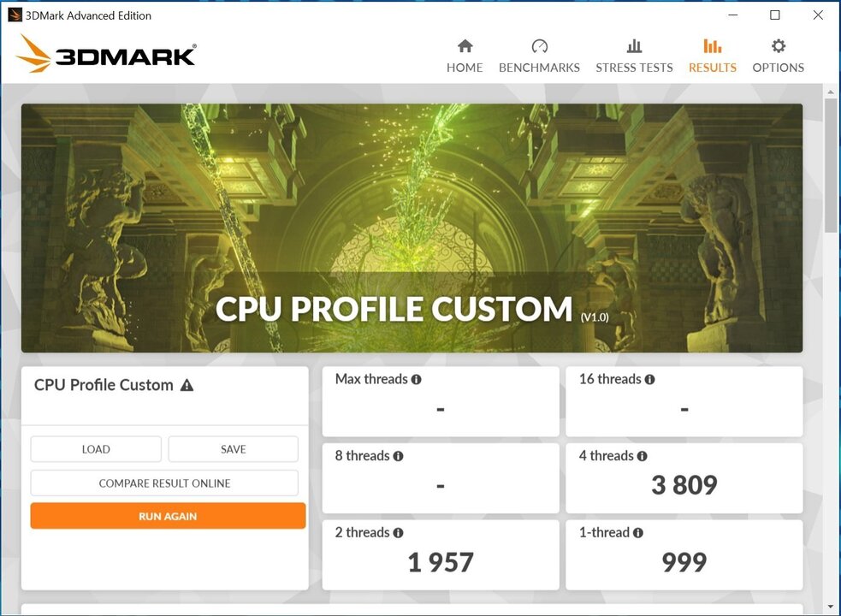The height and width of the screenshot is (616, 841).
Task: Click the CPU Profile Custom banner image
Action: pos(412,228)
